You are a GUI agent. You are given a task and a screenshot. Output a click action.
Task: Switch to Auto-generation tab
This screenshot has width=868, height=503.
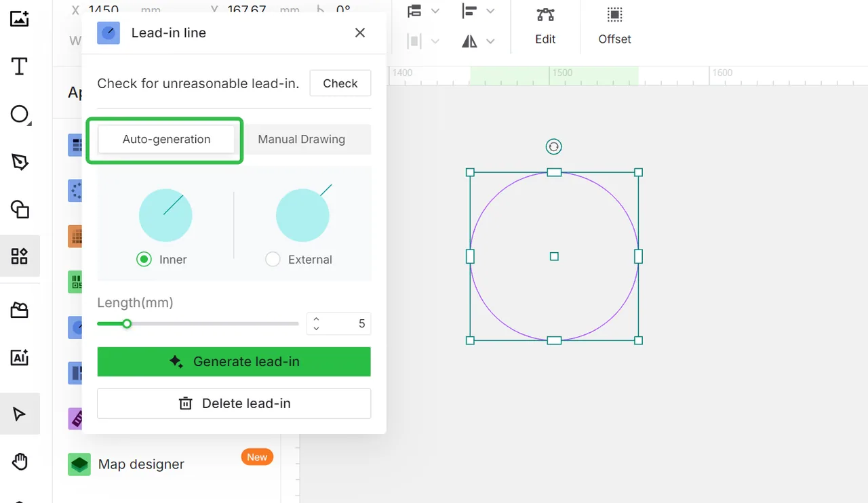[x=166, y=139]
